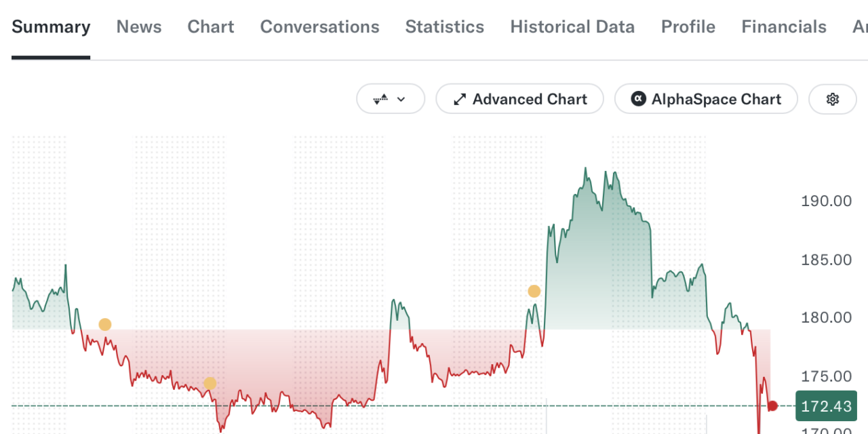This screenshot has width=868, height=434.
Task: Open the Financials tab
Action: [x=784, y=27]
